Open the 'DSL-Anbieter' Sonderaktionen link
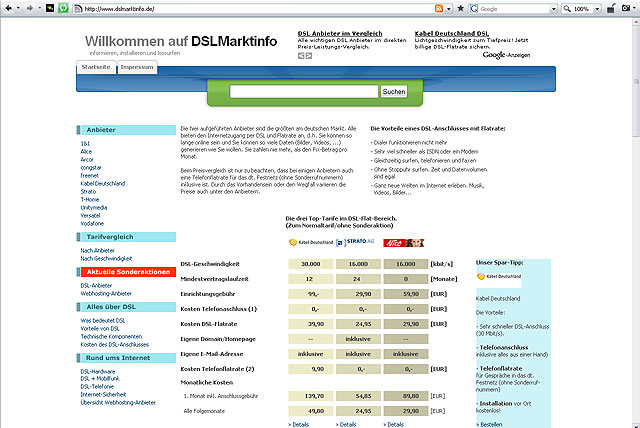 pos(96,286)
